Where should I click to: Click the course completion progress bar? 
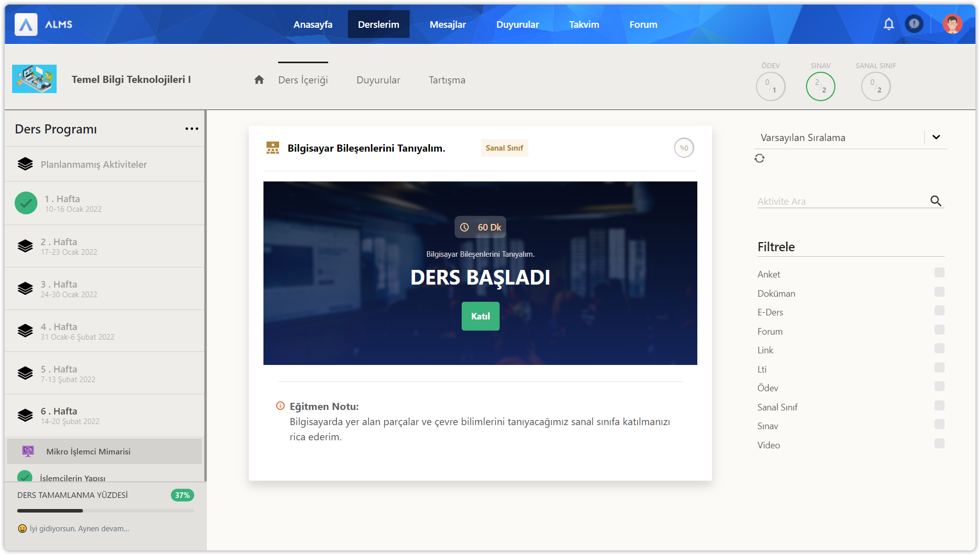point(105,511)
